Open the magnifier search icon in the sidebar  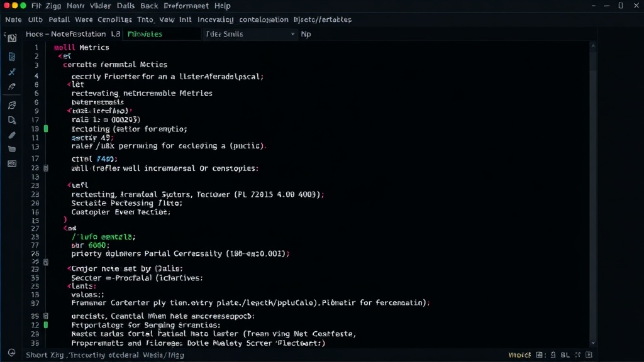point(12,120)
